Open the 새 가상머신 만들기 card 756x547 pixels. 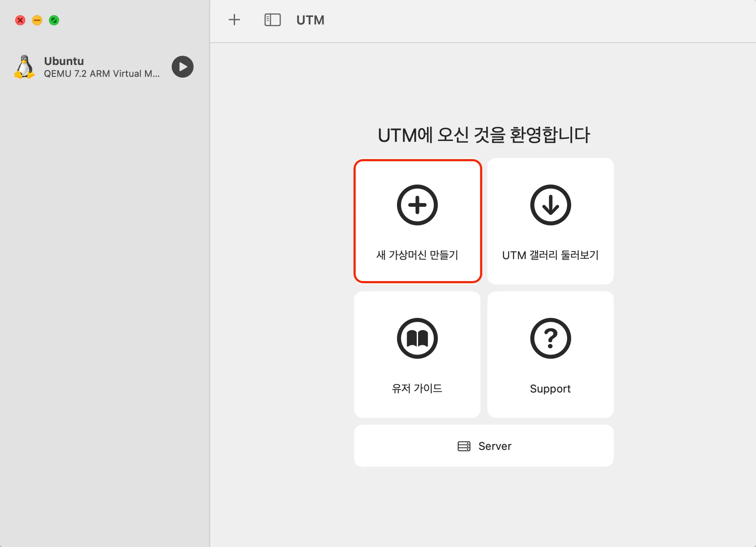click(418, 221)
